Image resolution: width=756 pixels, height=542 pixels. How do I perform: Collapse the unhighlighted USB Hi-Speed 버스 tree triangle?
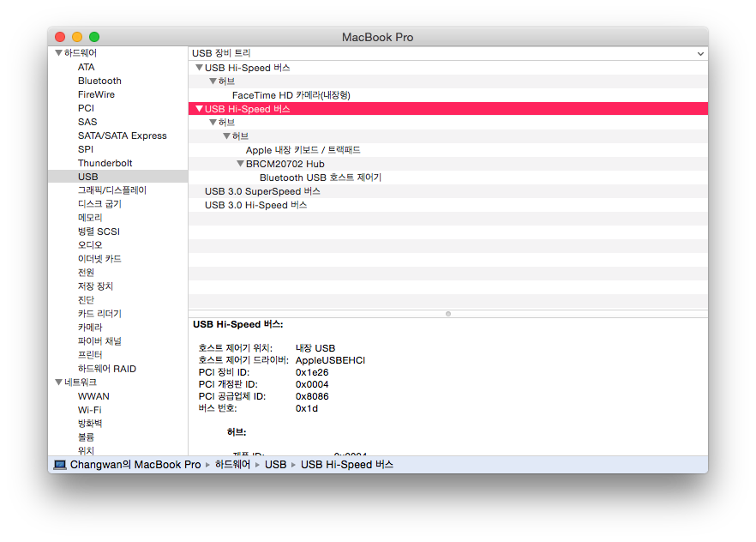[199, 68]
